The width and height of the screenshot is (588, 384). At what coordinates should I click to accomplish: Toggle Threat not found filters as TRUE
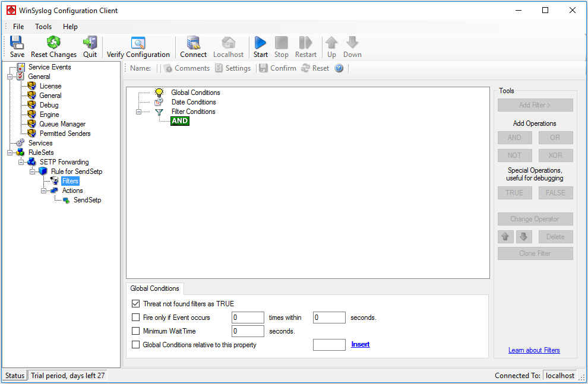tap(136, 303)
